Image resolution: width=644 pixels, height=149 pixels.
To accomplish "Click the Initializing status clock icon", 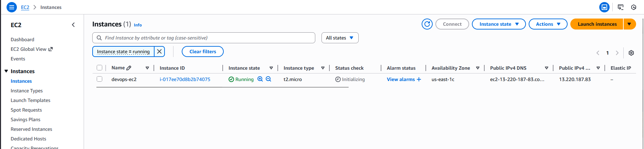I will tap(338, 79).
